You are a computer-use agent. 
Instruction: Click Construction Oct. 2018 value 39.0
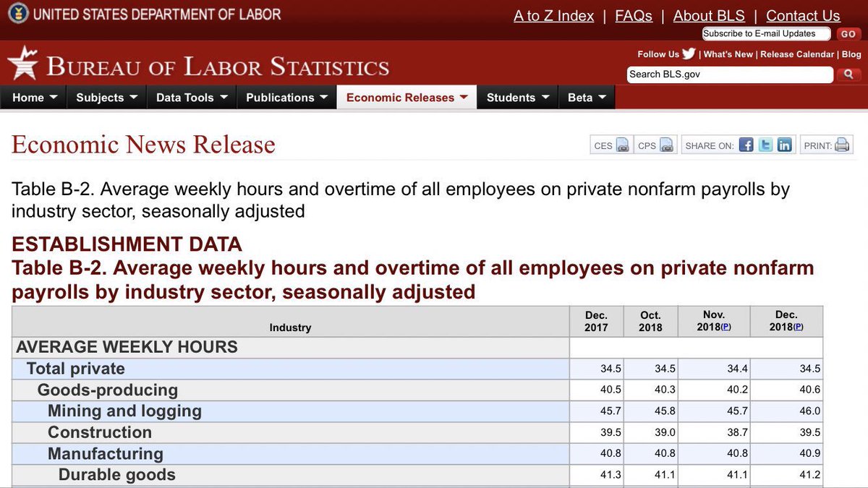coord(665,432)
